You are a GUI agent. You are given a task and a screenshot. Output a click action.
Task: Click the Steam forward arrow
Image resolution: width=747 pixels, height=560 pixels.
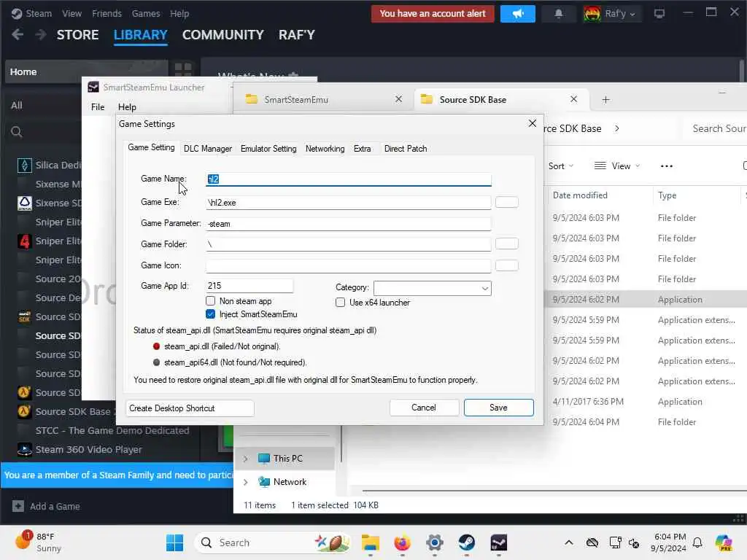(x=41, y=35)
